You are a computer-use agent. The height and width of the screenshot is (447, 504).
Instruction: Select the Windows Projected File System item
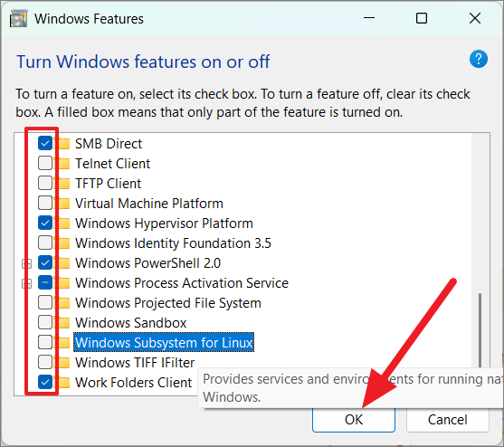click(167, 303)
